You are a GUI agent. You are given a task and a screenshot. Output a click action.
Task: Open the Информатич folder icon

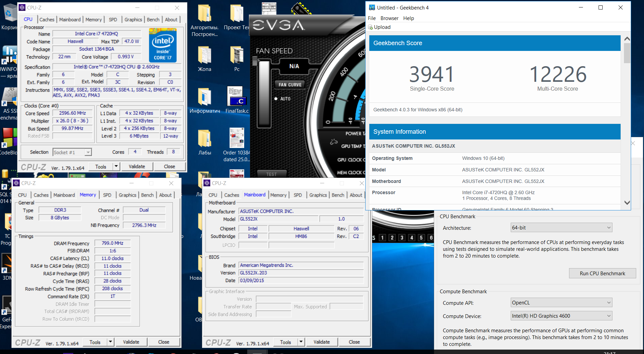(204, 97)
